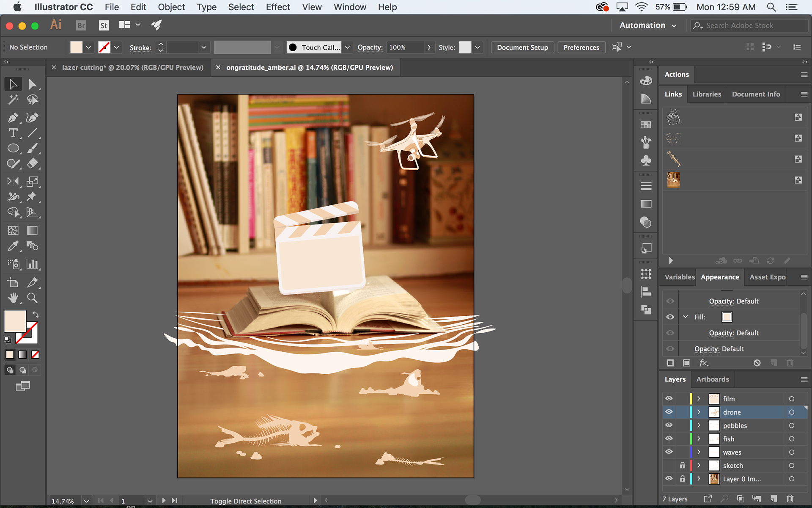This screenshot has width=812, height=508.
Task: Open the Effect menu
Action: click(277, 7)
